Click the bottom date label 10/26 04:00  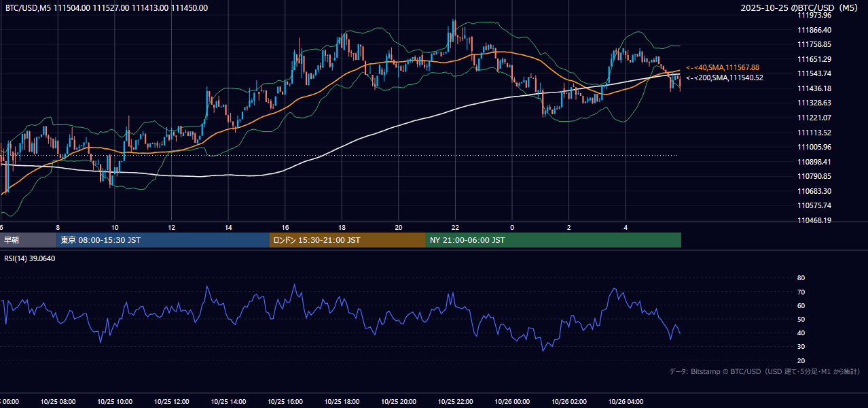[x=626, y=402]
